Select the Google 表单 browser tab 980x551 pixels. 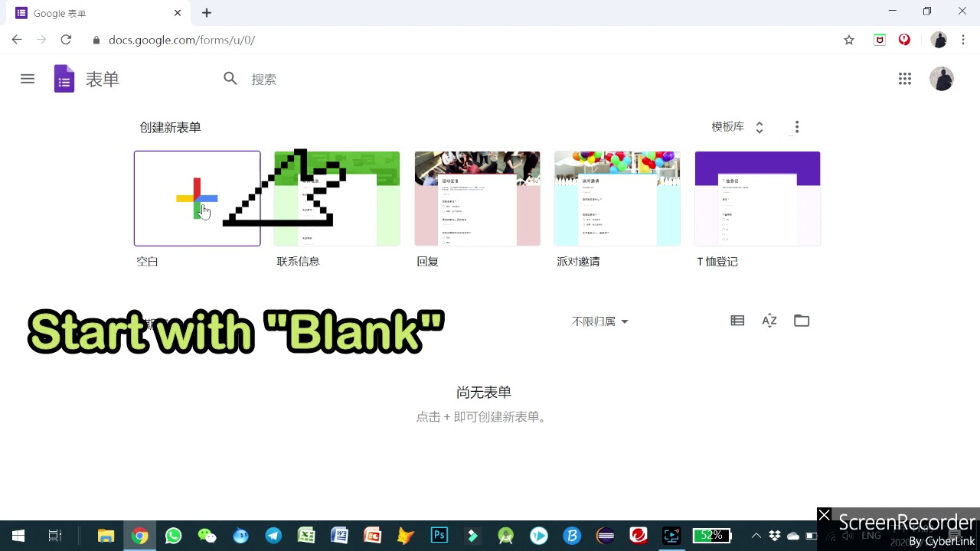[100, 13]
